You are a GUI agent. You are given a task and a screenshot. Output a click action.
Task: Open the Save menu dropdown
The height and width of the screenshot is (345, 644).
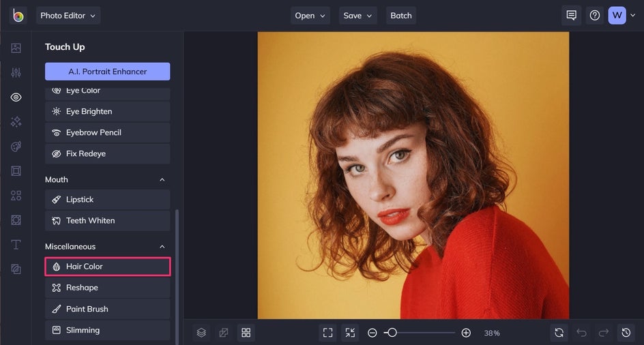pyautogui.click(x=357, y=16)
